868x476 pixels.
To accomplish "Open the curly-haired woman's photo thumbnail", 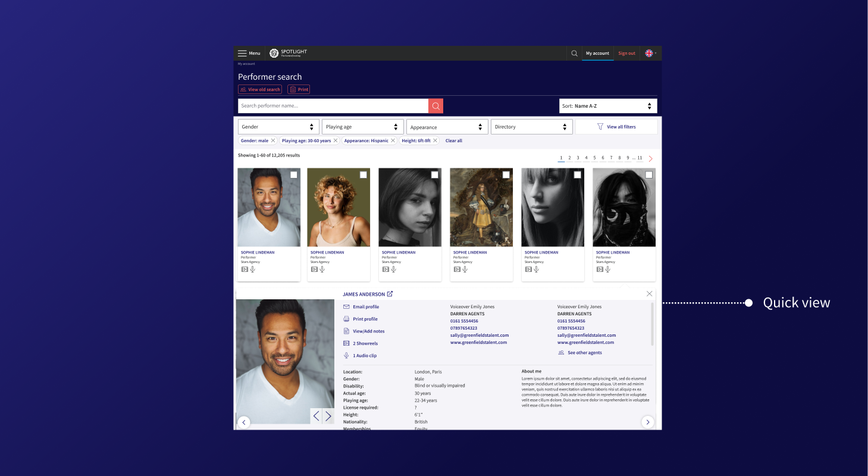I will (x=339, y=207).
